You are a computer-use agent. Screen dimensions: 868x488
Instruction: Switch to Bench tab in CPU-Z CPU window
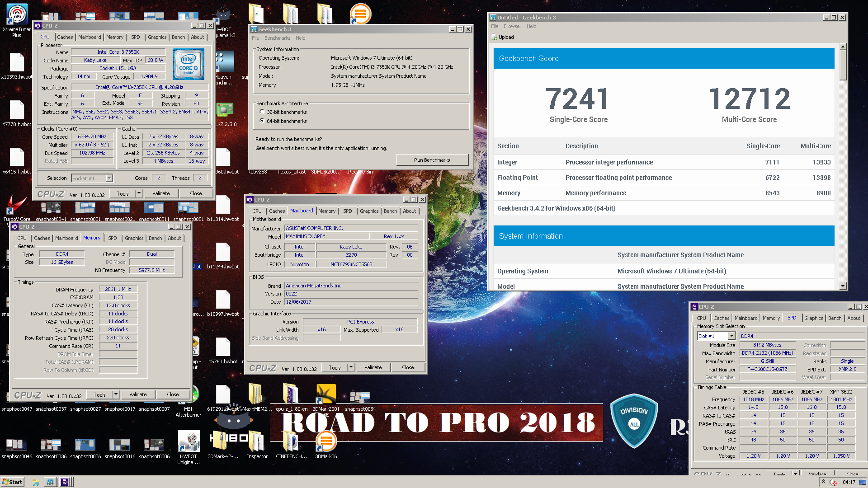point(178,37)
